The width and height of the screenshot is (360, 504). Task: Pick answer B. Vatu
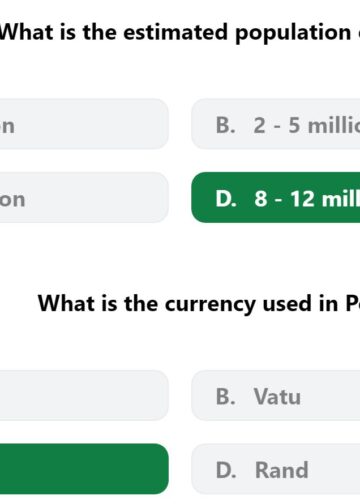276,395
